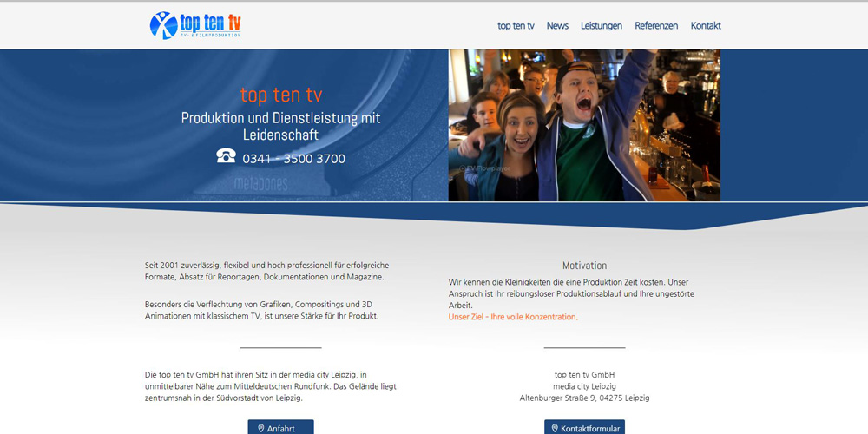This screenshot has width=868, height=434.
Task: Click the Flowplayer watermark icon in video
Action: pos(463,168)
